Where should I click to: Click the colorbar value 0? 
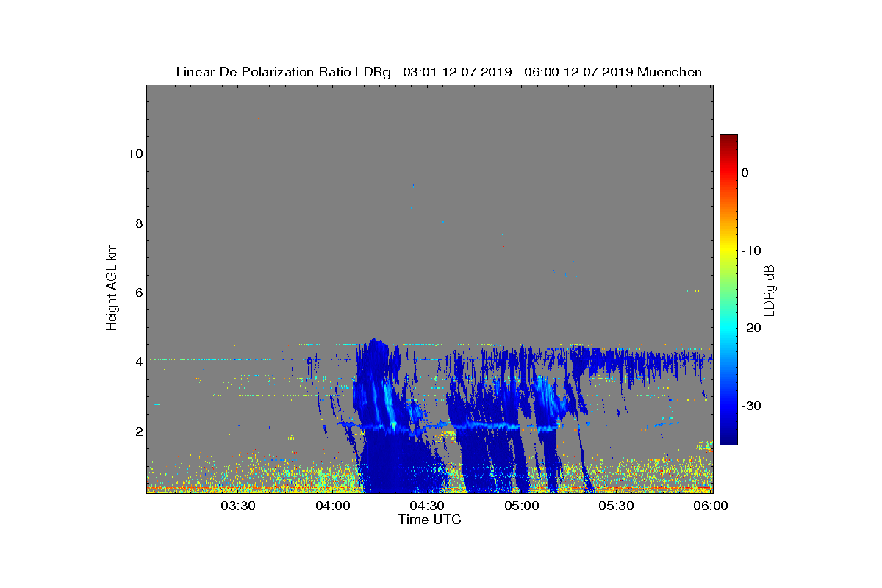point(745,173)
